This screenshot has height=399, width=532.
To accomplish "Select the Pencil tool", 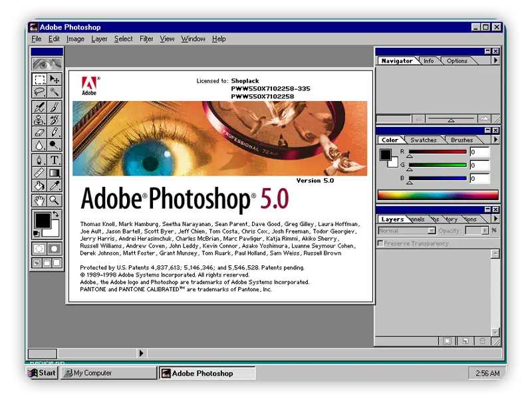I will tap(55, 132).
